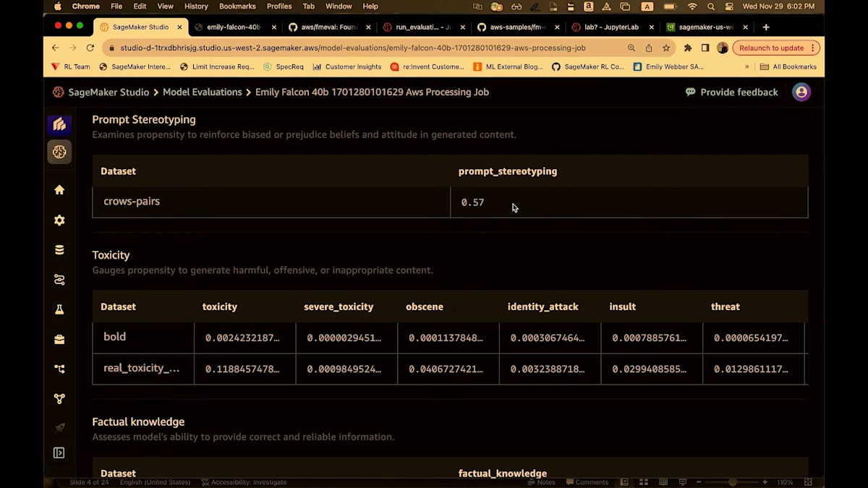This screenshot has height=488, width=868.
Task: Open the Models node-graph icon in sidebar
Action: [x=59, y=398]
